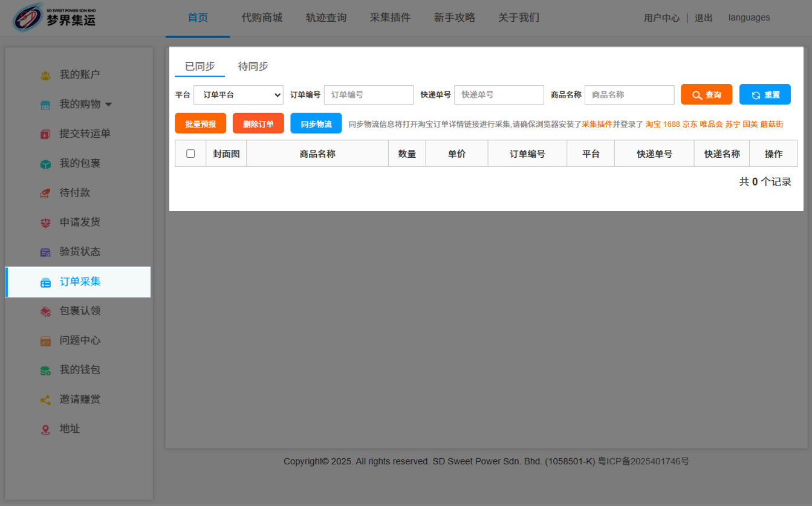Click the 梦界集运 logo
812x506 pixels.
coord(54,18)
